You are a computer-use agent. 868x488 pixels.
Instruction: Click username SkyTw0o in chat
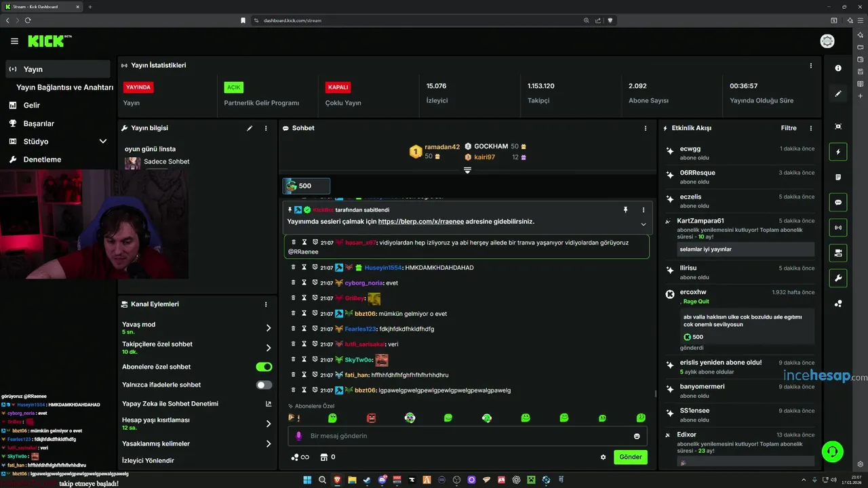click(359, 360)
